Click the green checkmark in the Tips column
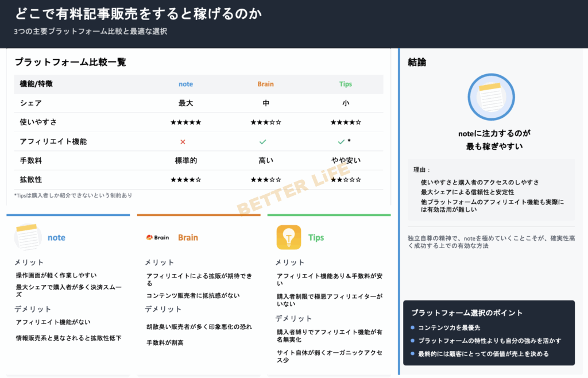 coord(341,141)
